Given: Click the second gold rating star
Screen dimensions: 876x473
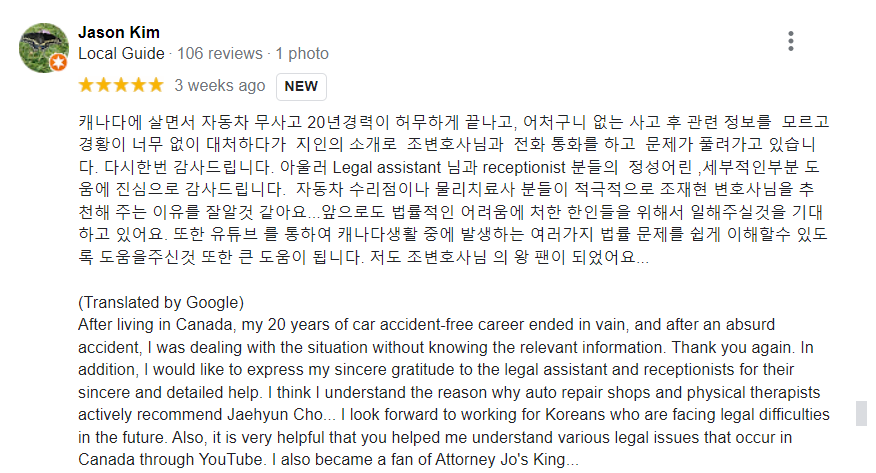Looking at the screenshot, I should tap(104, 85).
